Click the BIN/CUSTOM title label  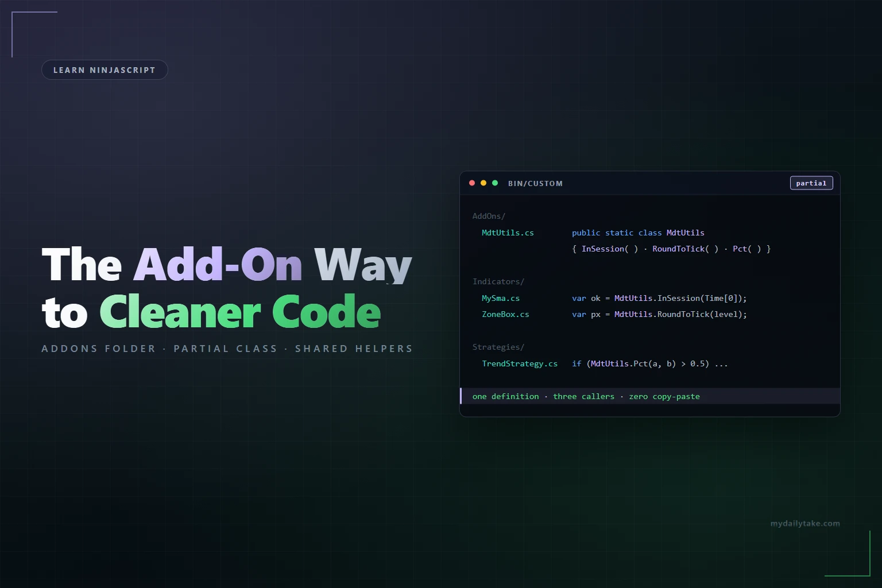tap(535, 184)
